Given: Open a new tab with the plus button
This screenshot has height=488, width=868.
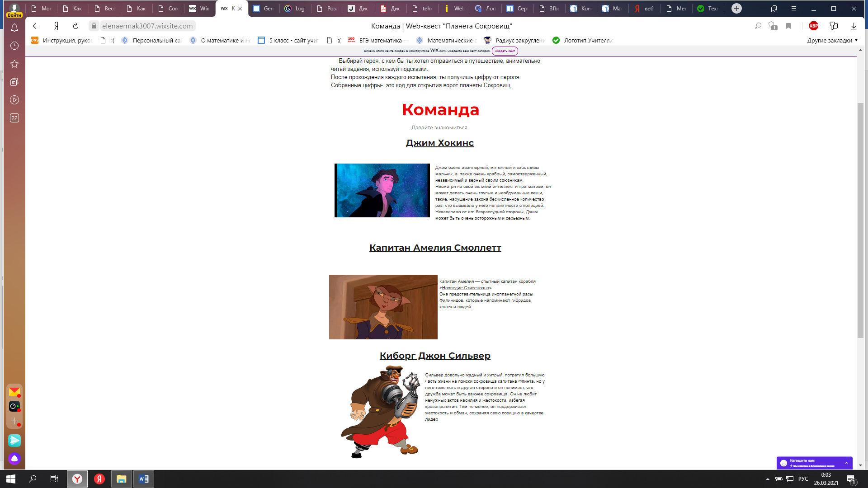Looking at the screenshot, I should tap(736, 8).
